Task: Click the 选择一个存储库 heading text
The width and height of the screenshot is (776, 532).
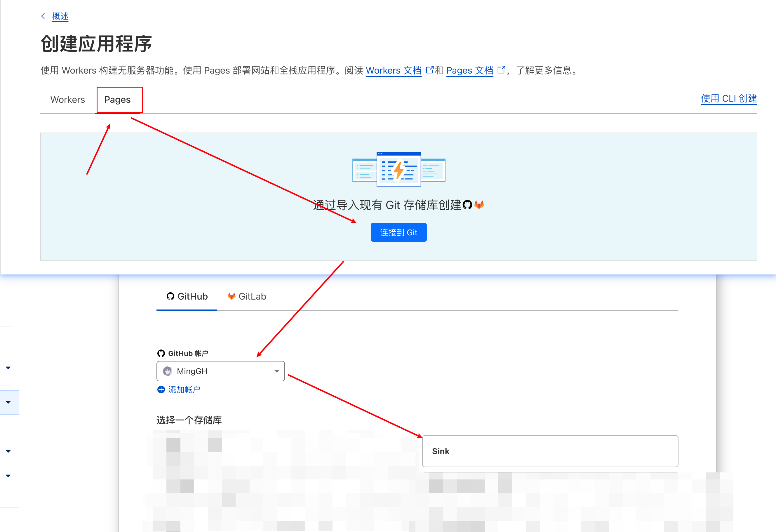Action: coord(189,420)
